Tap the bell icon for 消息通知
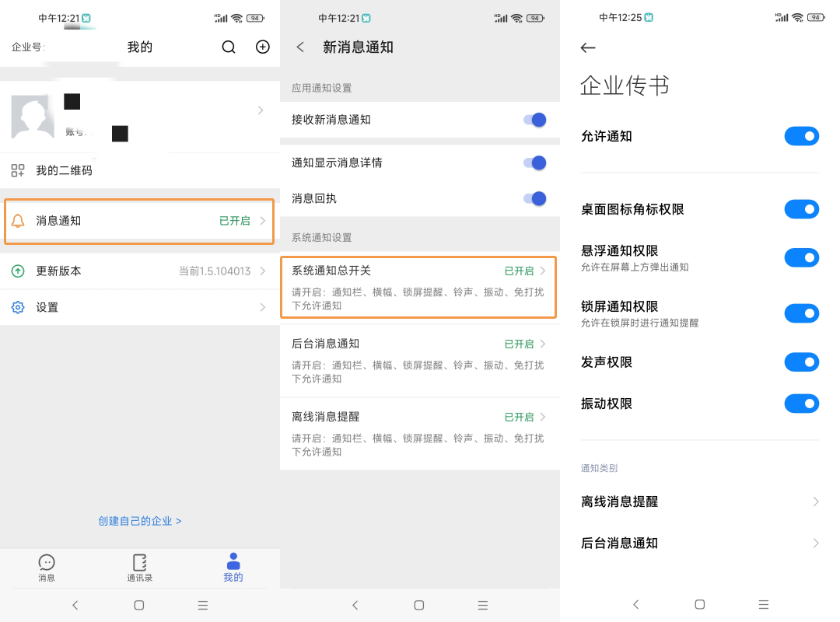The height and width of the screenshot is (622, 840). pyautogui.click(x=18, y=221)
